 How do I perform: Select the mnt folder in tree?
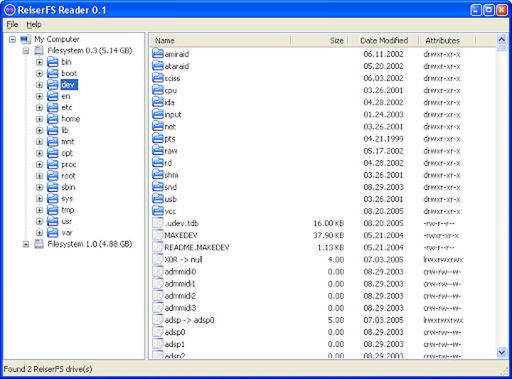(x=68, y=142)
